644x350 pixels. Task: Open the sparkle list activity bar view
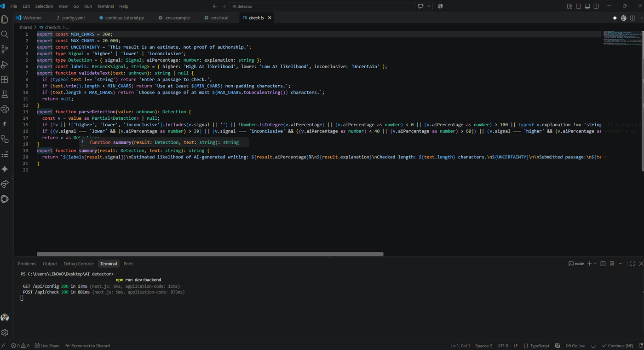point(5,154)
